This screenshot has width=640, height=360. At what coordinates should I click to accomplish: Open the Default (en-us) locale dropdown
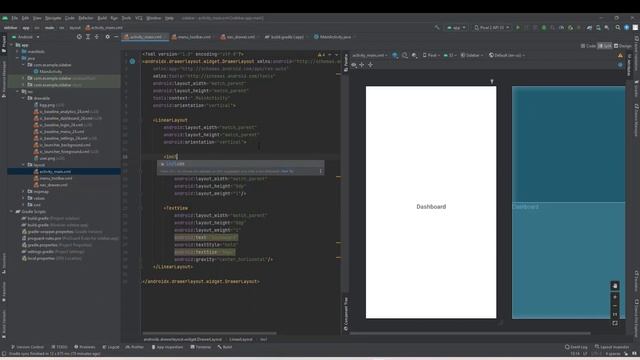(507, 55)
